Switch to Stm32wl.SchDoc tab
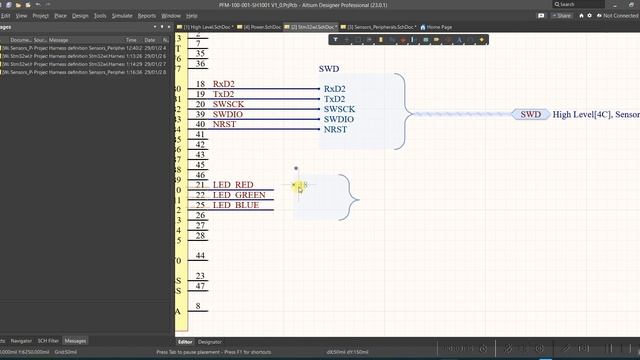This screenshot has width=640, height=360. (x=311, y=27)
